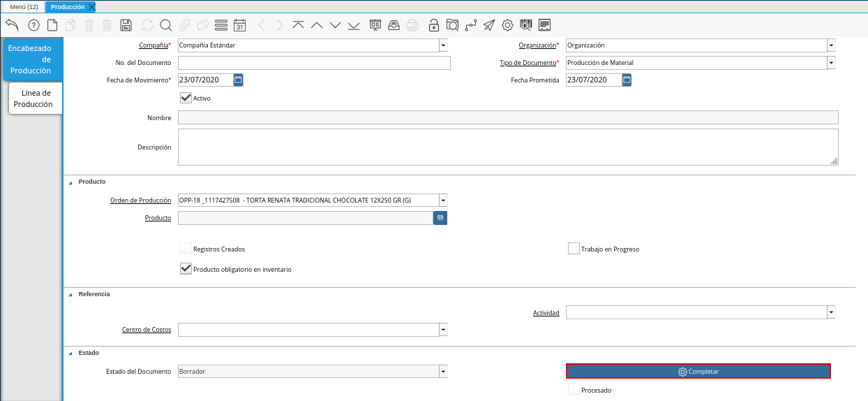
Task: Switch to the Línea de Producción tab
Action: (36, 99)
